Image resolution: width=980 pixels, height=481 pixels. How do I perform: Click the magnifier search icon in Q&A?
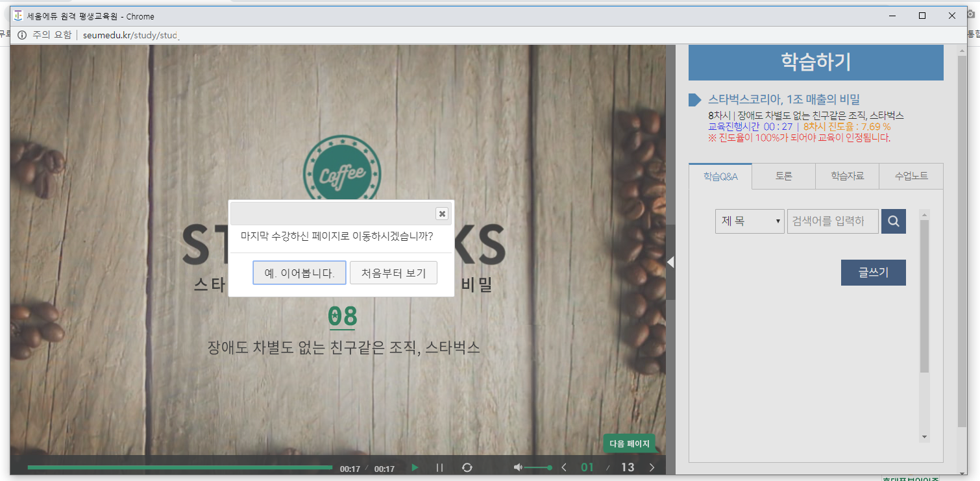pos(893,221)
